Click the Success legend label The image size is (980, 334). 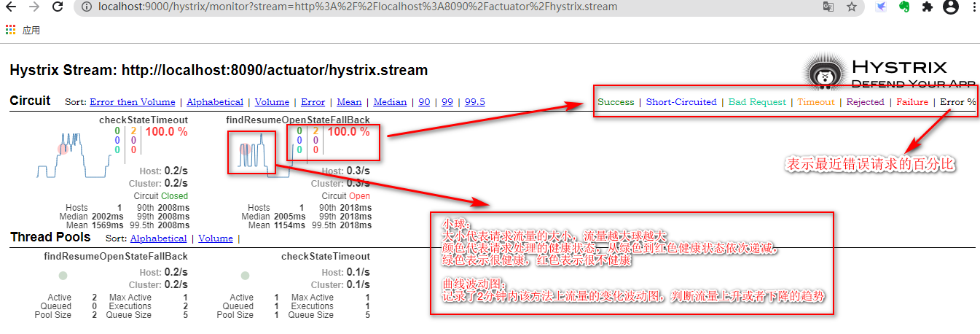pos(616,102)
